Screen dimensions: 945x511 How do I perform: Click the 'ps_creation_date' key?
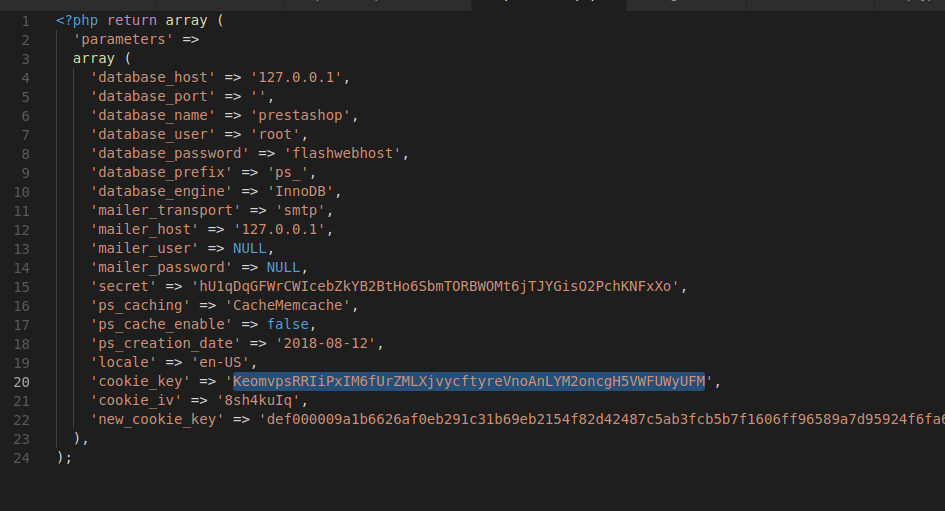(x=166, y=343)
